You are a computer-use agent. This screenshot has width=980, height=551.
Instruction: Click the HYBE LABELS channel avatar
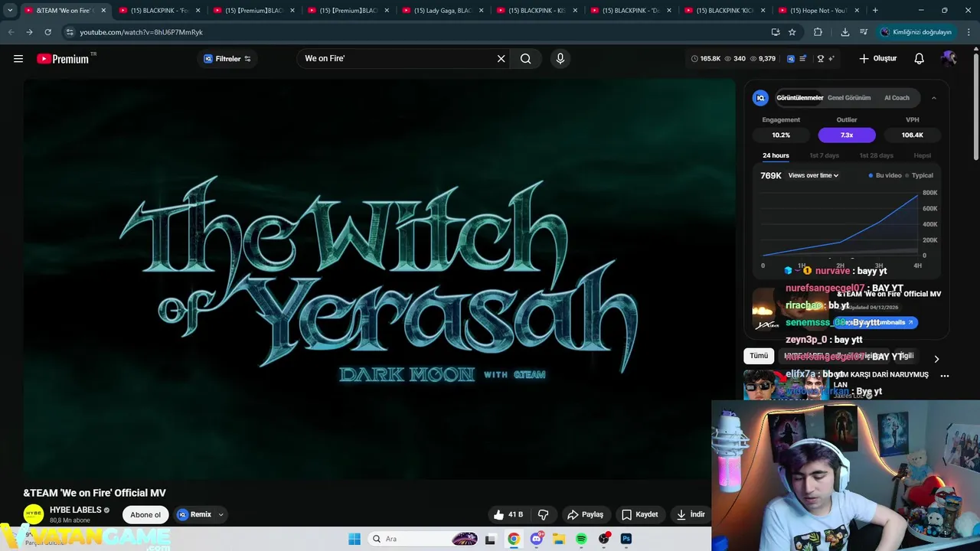[x=34, y=514]
